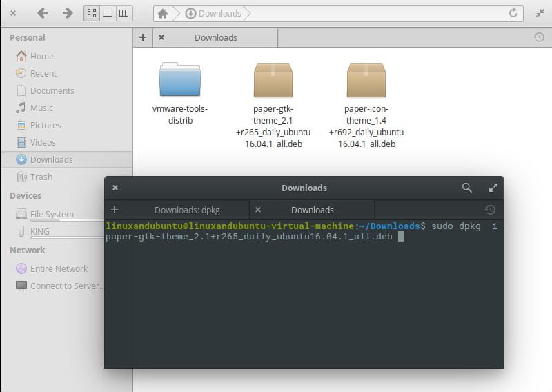Close the Downloads tab in file manager
Screen dimensions: 552x392
(x=161, y=37)
